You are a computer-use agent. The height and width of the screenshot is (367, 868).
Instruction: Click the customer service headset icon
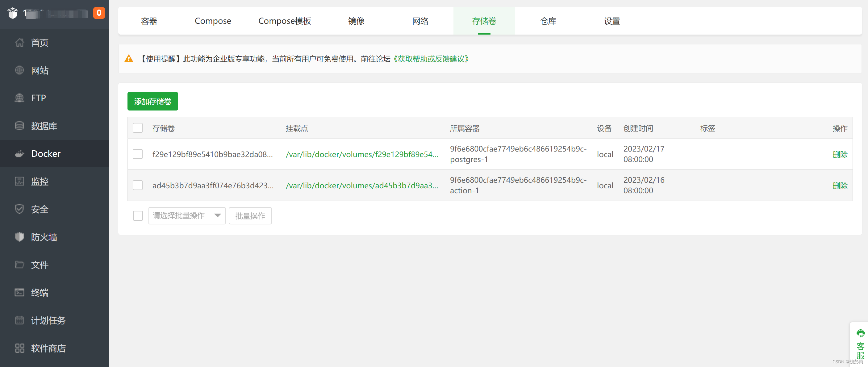(860, 333)
